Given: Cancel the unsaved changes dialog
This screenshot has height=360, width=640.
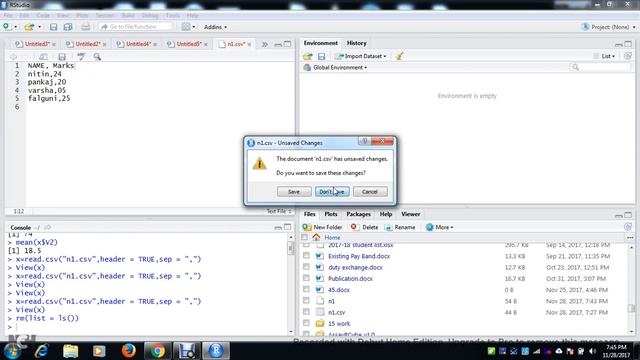Looking at the screenshot, I should coord(370,191).
